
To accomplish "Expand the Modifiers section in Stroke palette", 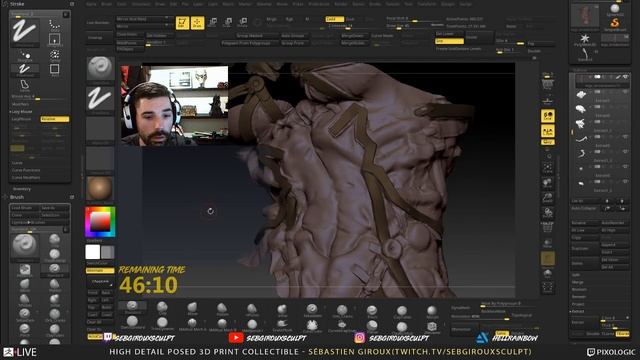I will [20, 104].
